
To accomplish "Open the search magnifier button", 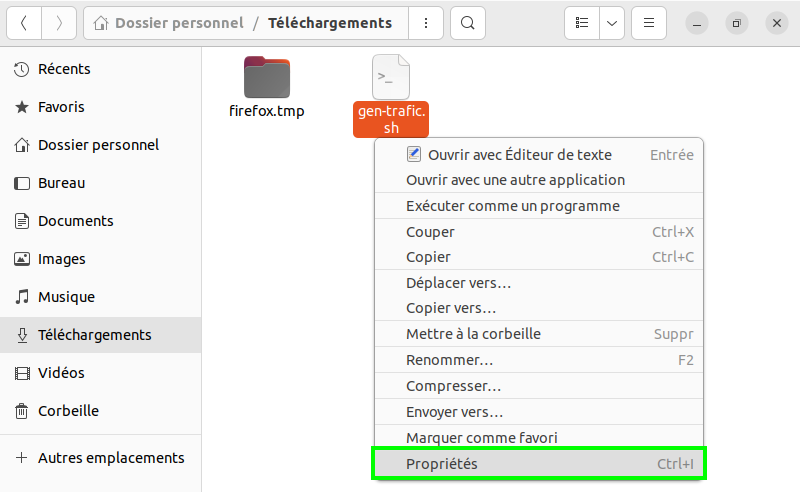I will 467,23.
